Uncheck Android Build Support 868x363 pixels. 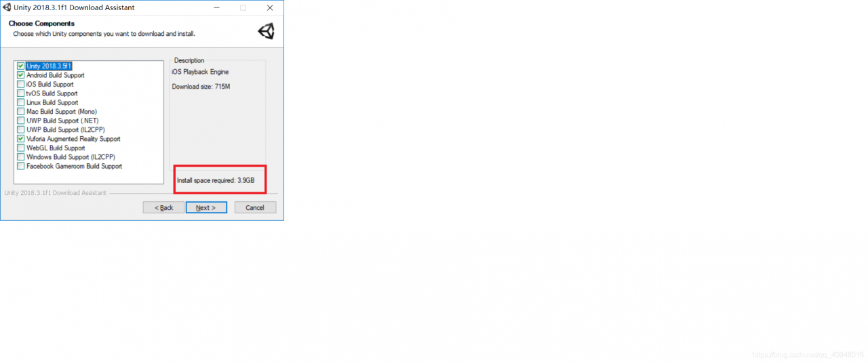pos(21,75)
